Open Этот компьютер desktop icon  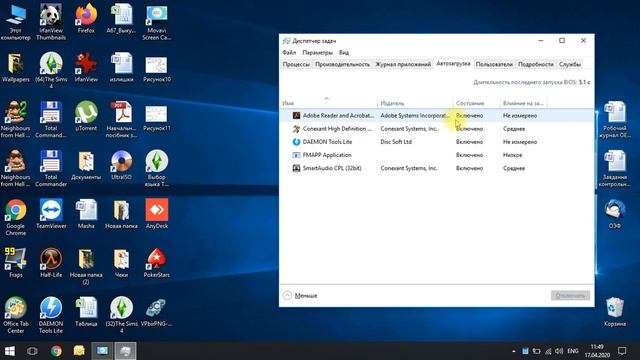pos(16,22)
